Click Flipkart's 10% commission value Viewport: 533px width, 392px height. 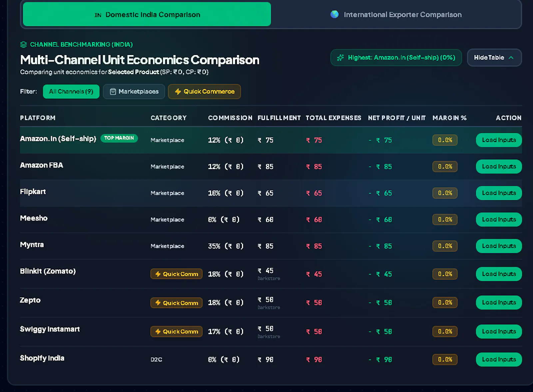click(226, 193)
